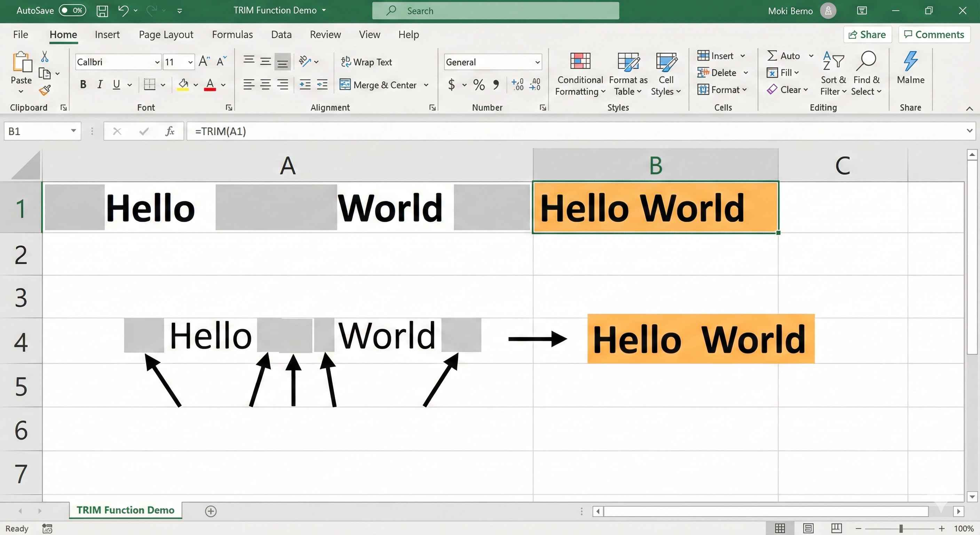Click the Insert Function fx icon

(170, 131)
